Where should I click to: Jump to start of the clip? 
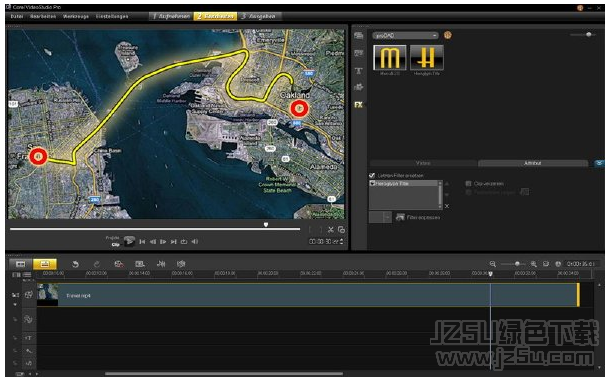click(142, 242)
